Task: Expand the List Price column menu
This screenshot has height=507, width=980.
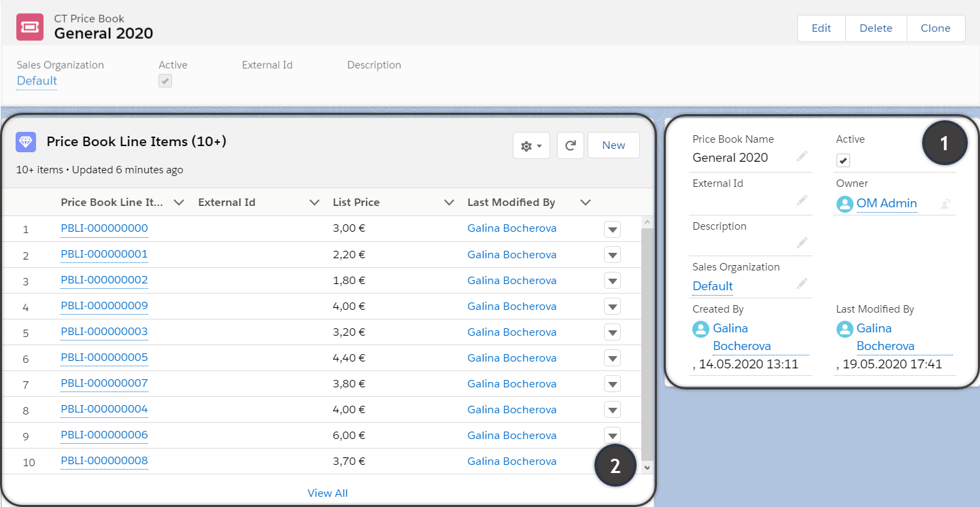Action: tap(449, 203)
